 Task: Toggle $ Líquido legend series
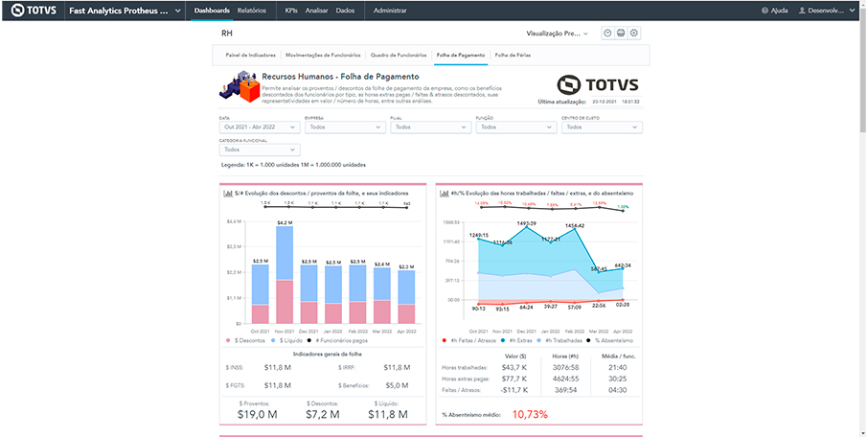tap(287, 340)
